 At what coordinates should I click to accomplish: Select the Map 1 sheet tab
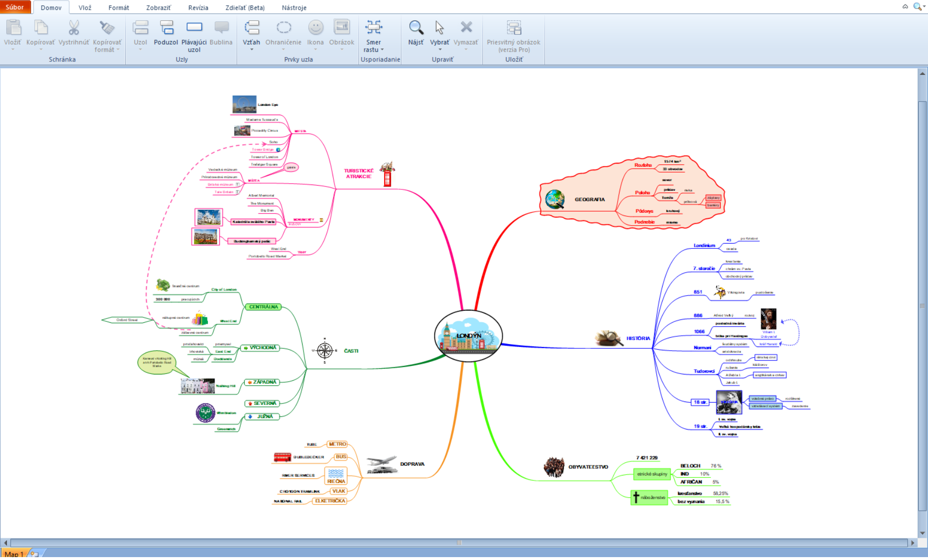pyautogui.click(x=14, y=554)
